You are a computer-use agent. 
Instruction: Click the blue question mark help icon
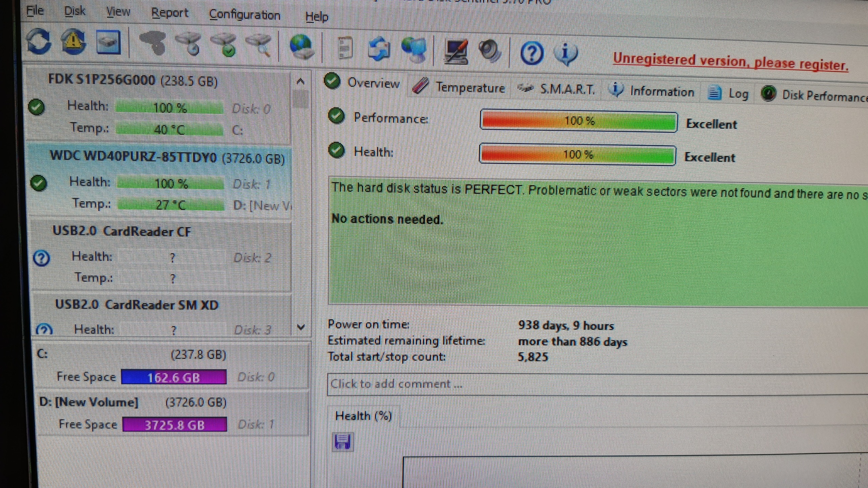[x=531, y=53]
